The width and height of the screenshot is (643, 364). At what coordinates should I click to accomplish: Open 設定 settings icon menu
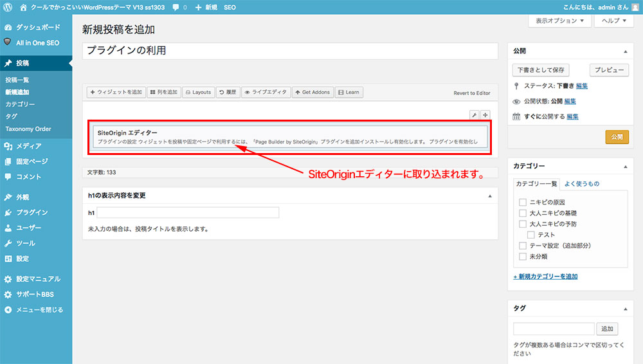[x=8, y=259]
